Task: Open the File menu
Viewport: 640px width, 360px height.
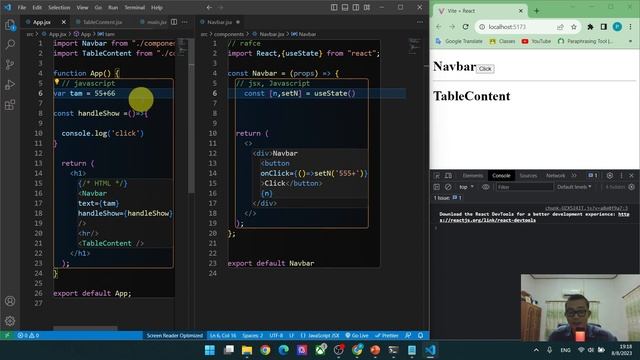Action: click(22, 7)
